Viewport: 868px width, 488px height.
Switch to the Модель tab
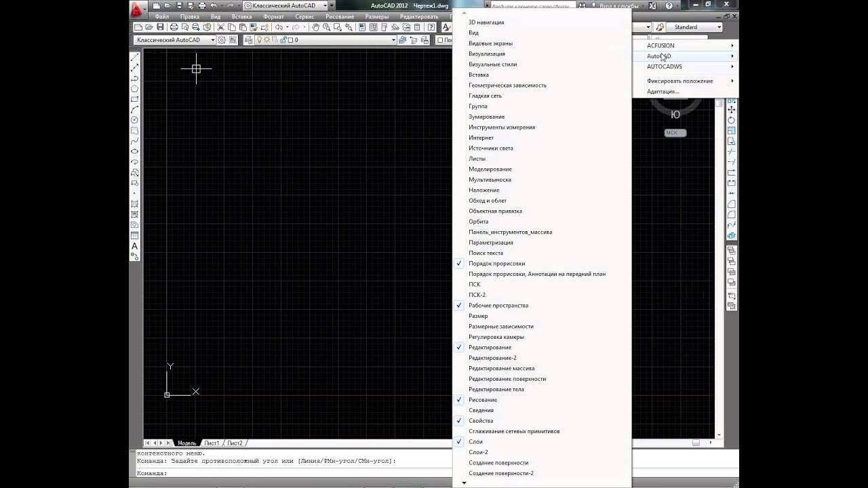pyautogui.click(x=186, y=443)
